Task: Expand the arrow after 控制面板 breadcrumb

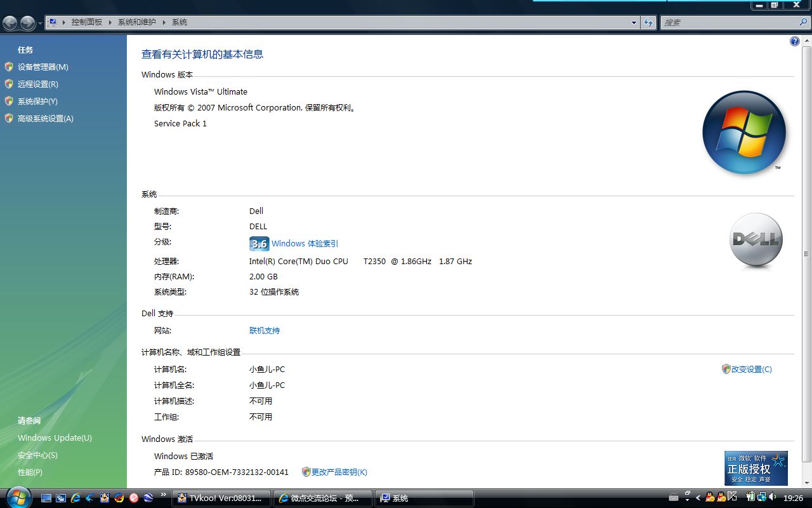Action: coord(110,22)
